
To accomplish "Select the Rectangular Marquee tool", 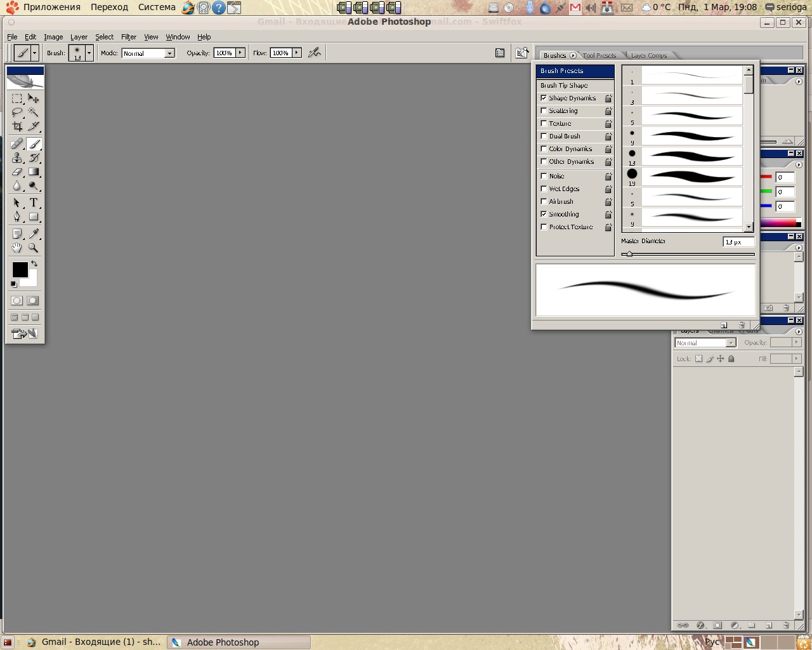I will 17,98.
